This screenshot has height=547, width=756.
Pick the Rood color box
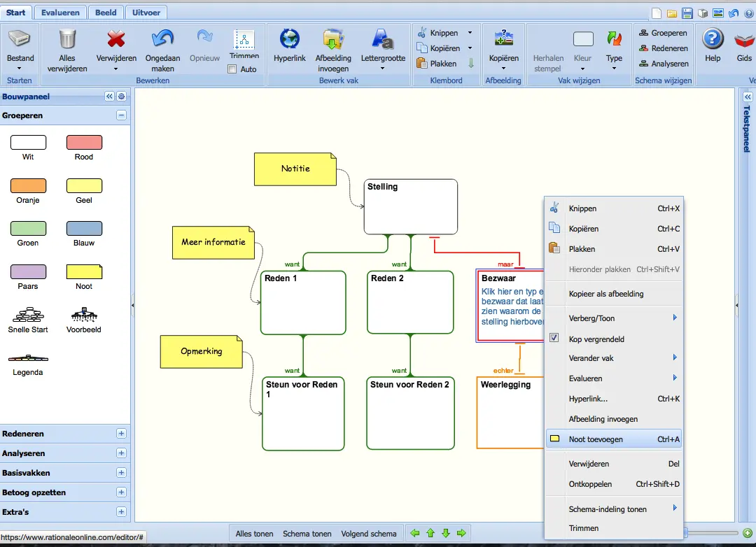[x=84, y=143]
